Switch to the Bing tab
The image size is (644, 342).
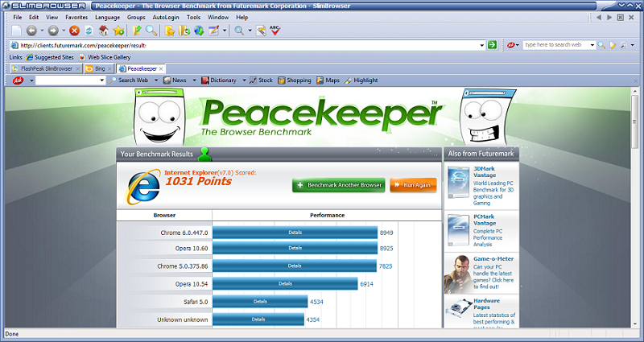coord(98,68)
